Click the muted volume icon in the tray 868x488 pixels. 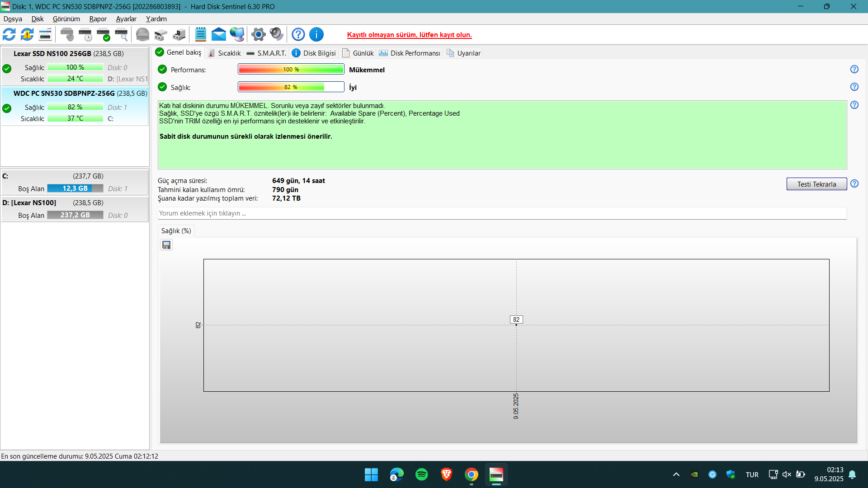(787, 474)
